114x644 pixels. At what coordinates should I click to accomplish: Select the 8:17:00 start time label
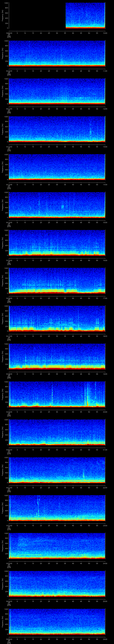pos(9,336)
